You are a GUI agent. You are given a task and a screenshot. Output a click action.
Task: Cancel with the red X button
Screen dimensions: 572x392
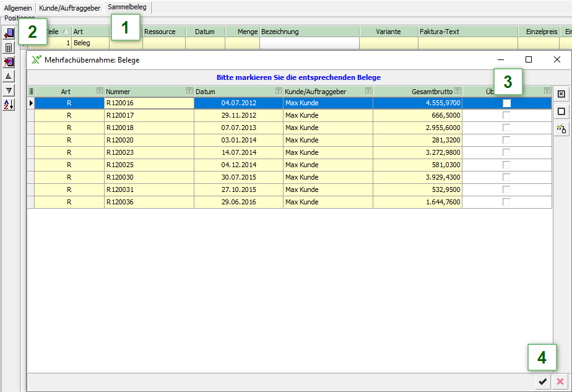point(560,381)
